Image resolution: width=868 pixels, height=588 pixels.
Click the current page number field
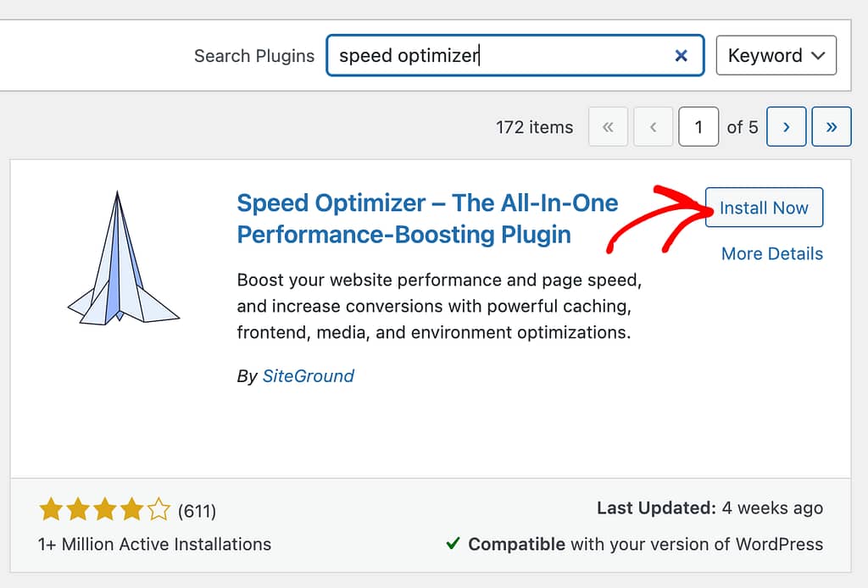(698, 127)
